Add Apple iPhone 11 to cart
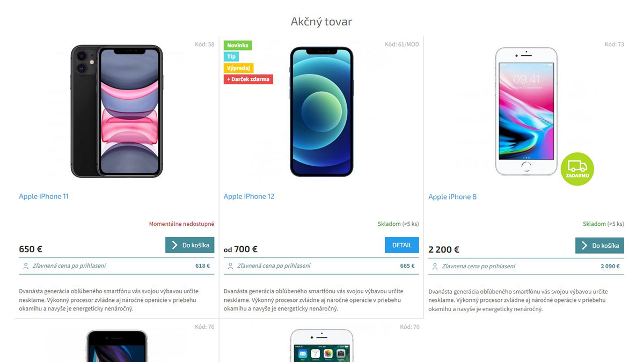644x362 pixels. click(190, 245)
